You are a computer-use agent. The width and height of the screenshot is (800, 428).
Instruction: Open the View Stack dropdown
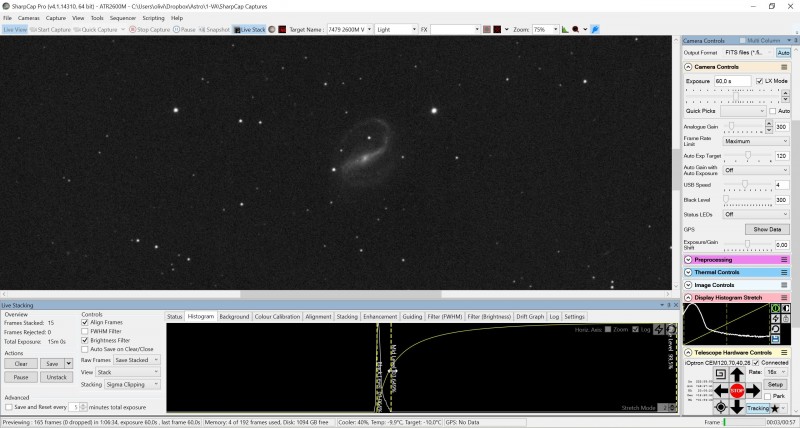(x=128, y=372)
